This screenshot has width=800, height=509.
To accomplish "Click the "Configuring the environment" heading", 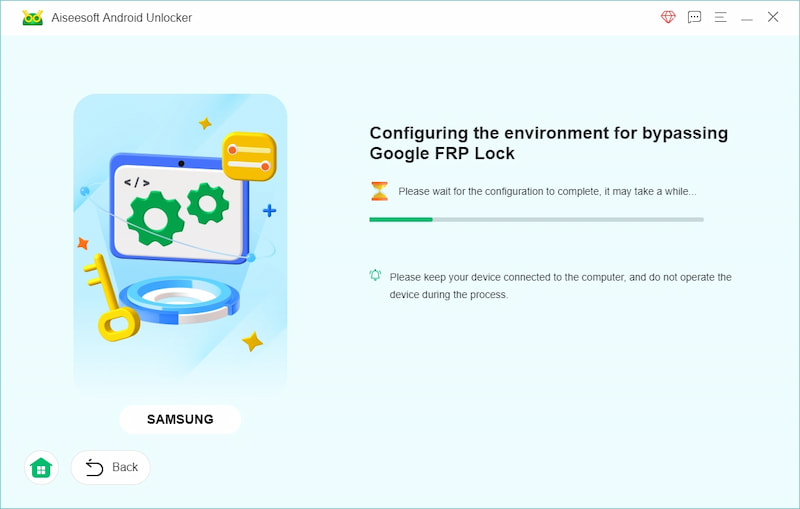I will [548, 143].
